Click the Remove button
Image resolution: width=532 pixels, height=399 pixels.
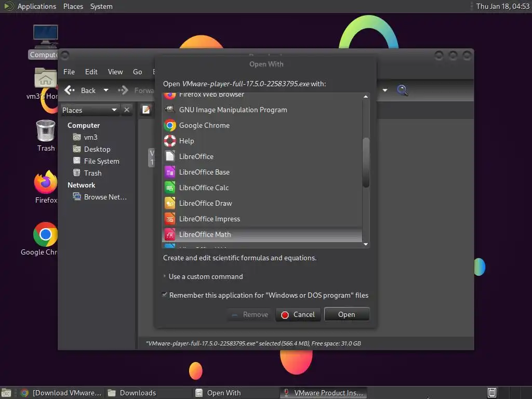[250, 314]
